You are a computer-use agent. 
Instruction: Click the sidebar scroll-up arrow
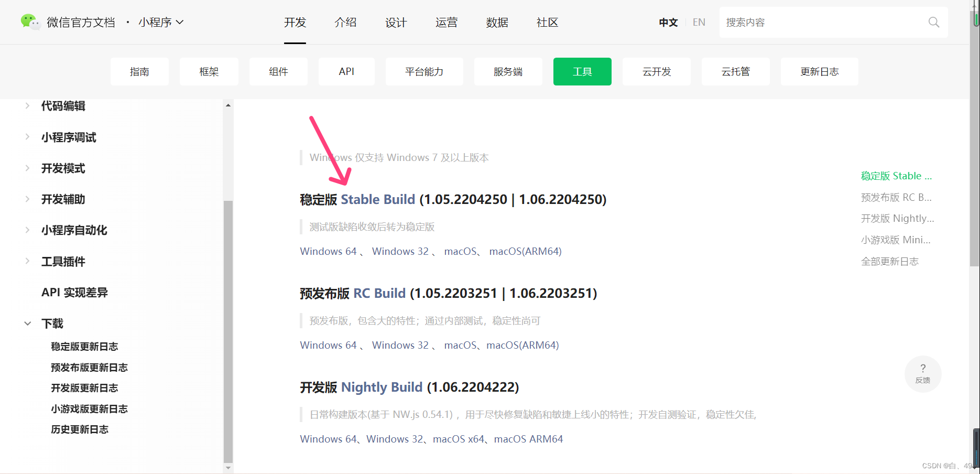(x=228, y=105)
